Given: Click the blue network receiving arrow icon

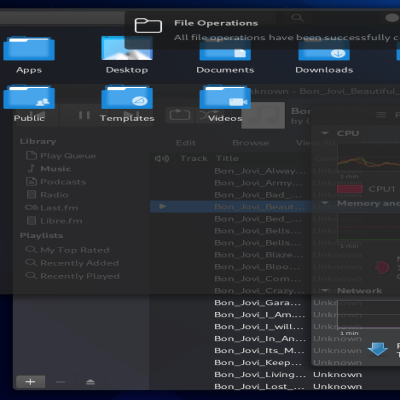Looking at the screenshot, I should pos(378,349).
